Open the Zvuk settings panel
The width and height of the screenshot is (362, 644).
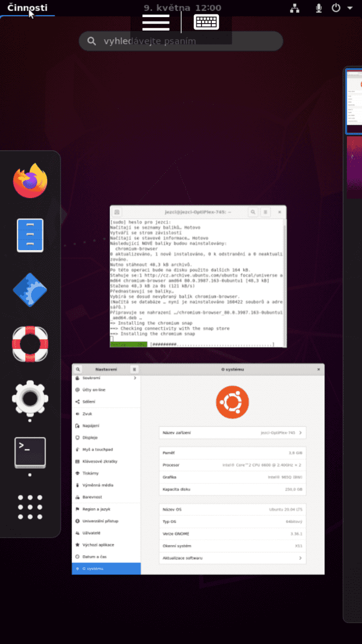106,414
